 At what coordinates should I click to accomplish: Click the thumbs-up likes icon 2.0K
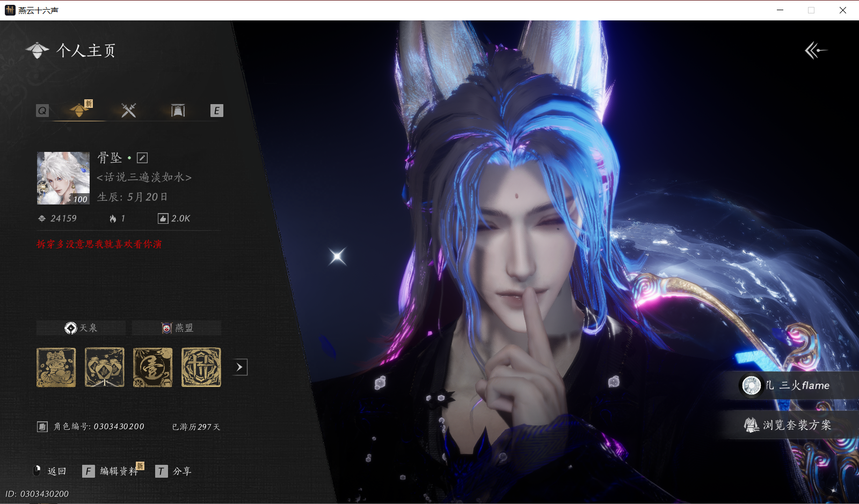[163, 218]
